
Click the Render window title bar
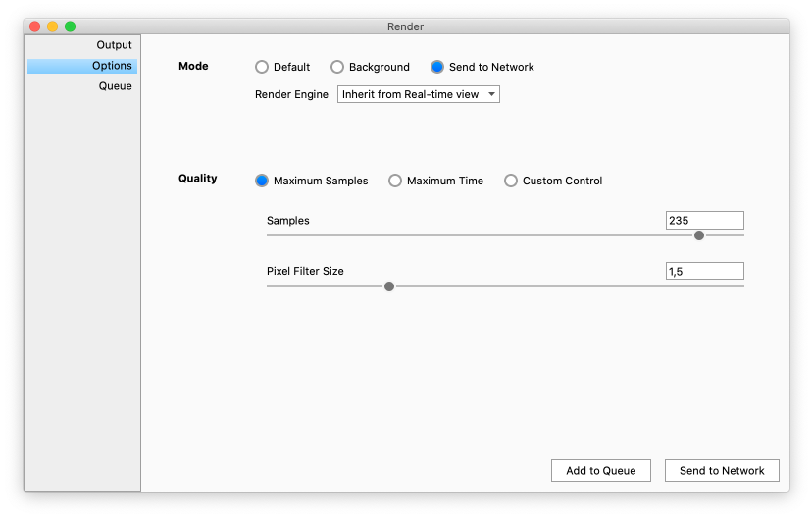(x=406, y=26)
